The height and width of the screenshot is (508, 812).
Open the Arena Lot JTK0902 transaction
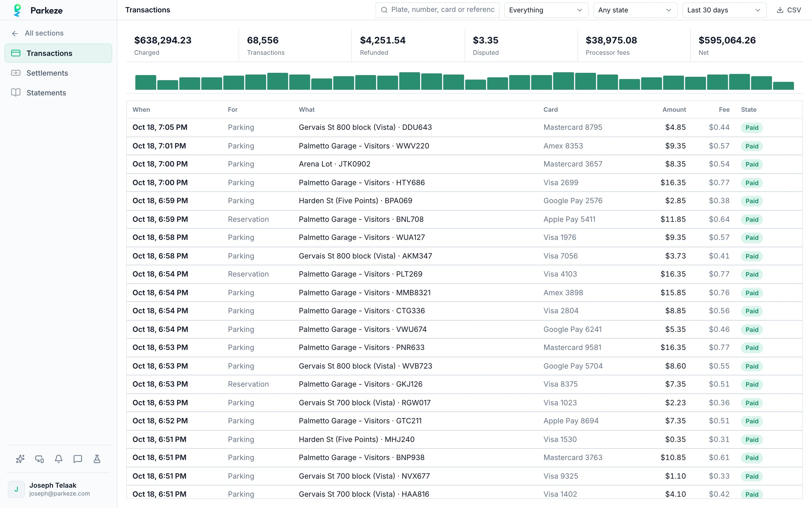coord(464,164)
